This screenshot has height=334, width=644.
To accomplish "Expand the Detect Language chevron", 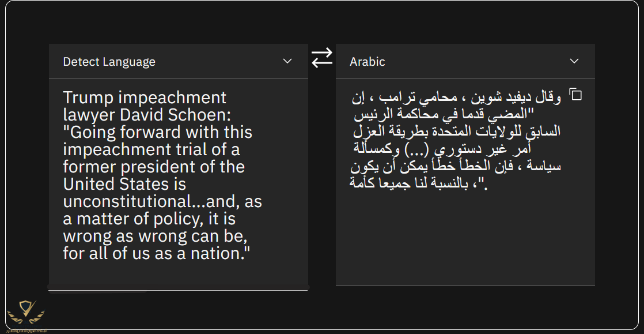I will 287,61.
